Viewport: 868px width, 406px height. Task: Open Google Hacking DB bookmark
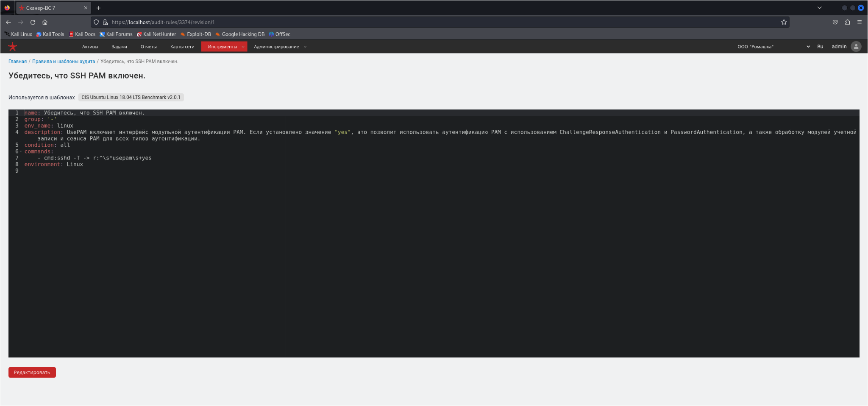click(x=240, y=34)
